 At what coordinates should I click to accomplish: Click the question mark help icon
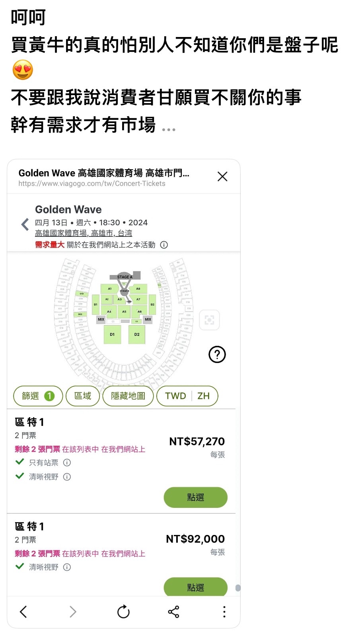pyautogui.click(x=217, y=354)
